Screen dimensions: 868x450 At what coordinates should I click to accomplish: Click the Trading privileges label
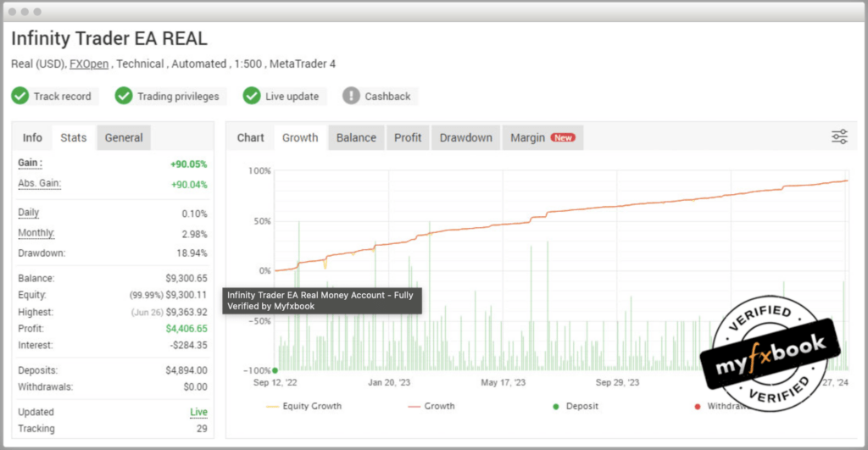(178, 97)
